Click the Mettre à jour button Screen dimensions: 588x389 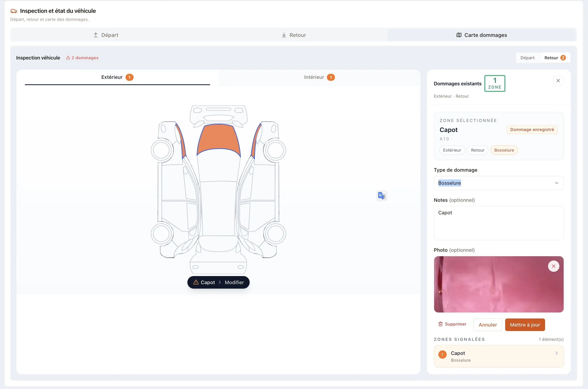tap(525, 325)
